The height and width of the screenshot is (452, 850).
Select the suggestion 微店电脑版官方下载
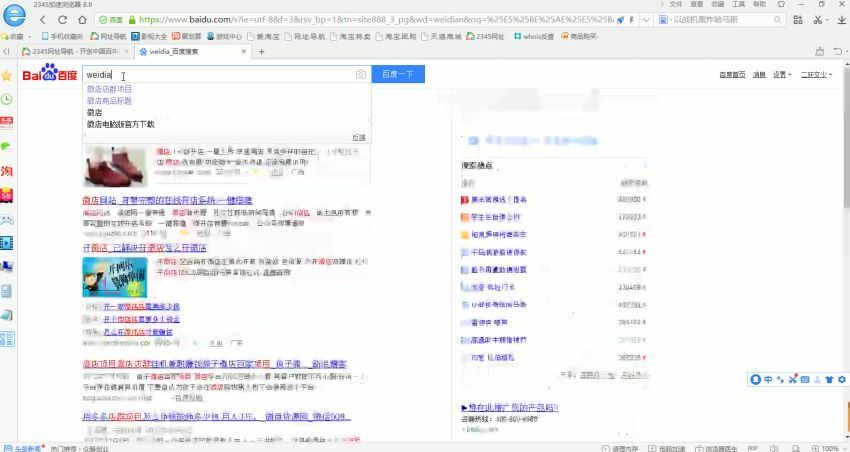tap(120, 125)
